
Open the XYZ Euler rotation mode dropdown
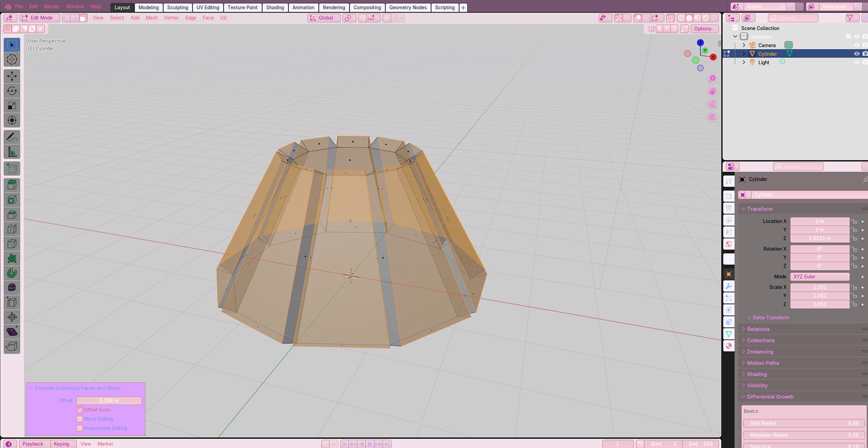(x=820, y=277)
